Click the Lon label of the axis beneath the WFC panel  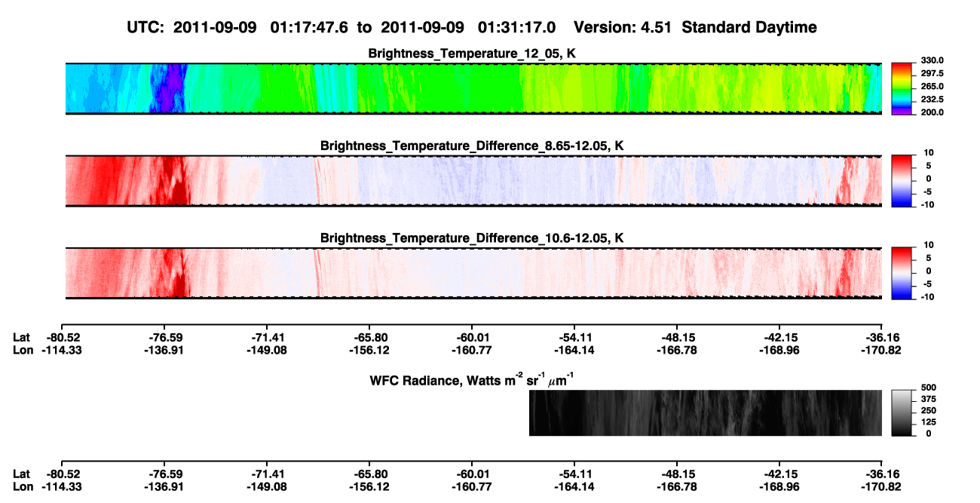(x=23, y=486)
